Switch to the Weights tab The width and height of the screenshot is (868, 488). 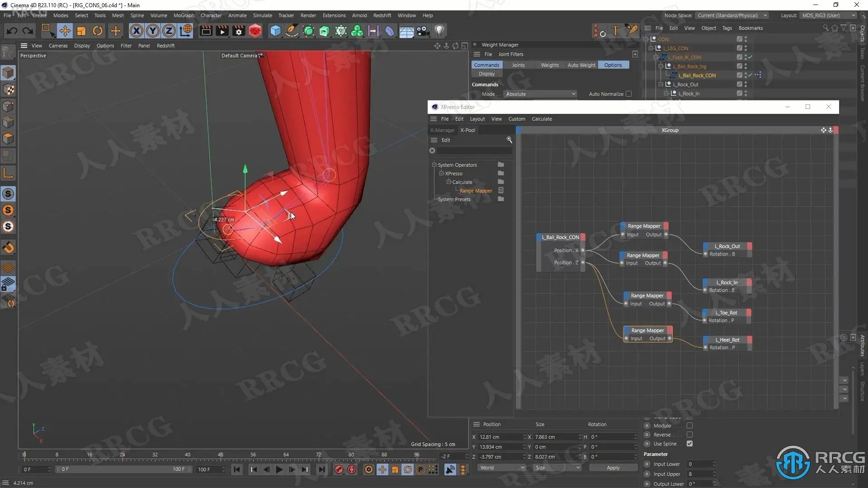tap(549, 65)
